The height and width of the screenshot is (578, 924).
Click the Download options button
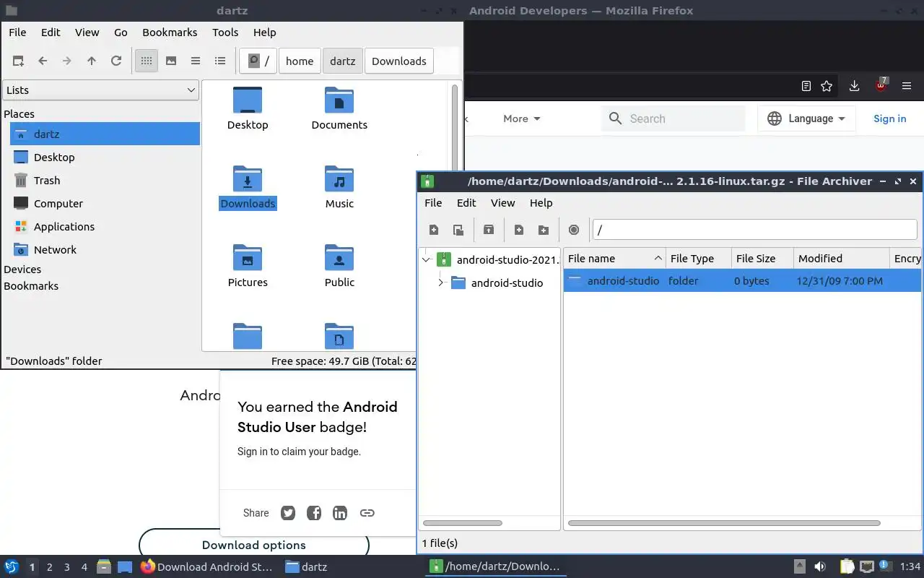254,545
